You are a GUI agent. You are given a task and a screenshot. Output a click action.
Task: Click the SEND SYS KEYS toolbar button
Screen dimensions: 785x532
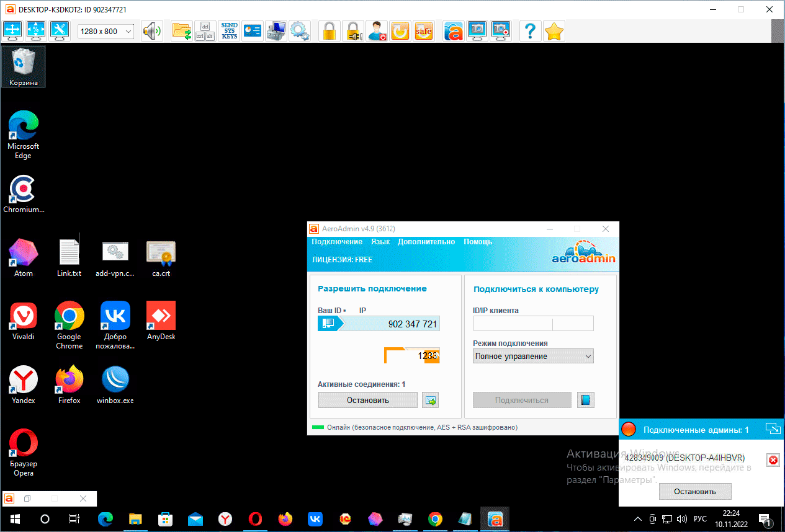[229, 31]
